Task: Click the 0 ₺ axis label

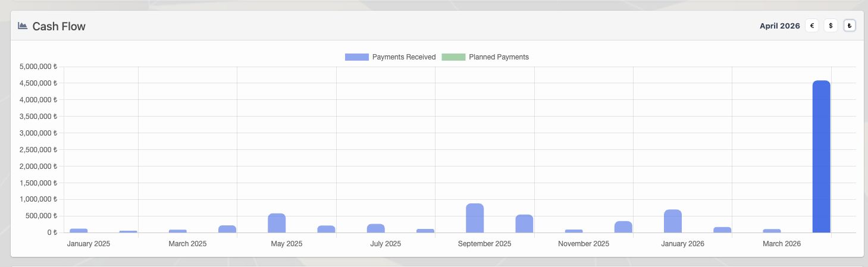Action: click(52, 233)
